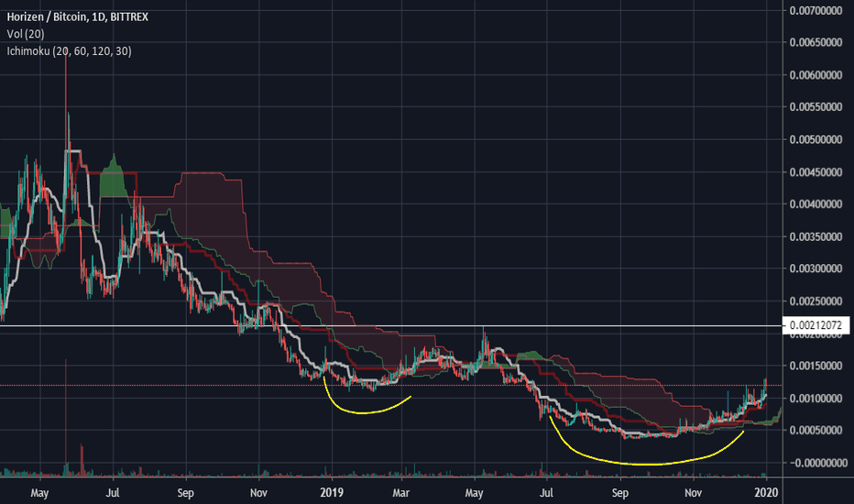Viewport: 854px width, 504px height.
Task: Select the large yellow arc under late 2019
Action: [x=648, y=464]
